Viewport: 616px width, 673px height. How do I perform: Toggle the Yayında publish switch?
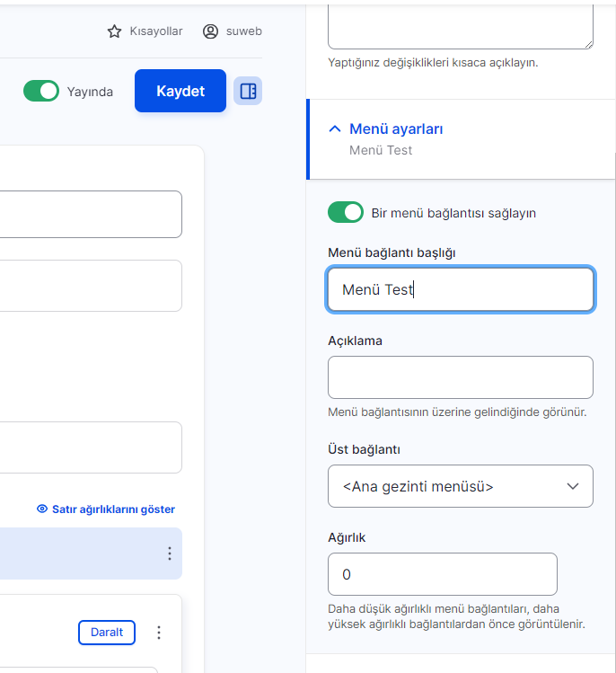tap(41, 91)
